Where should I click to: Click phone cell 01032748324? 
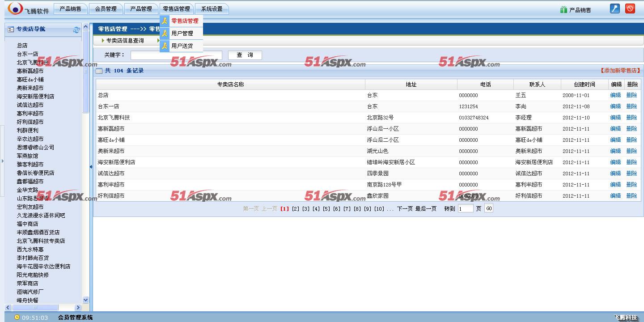[x=474, y=118]
